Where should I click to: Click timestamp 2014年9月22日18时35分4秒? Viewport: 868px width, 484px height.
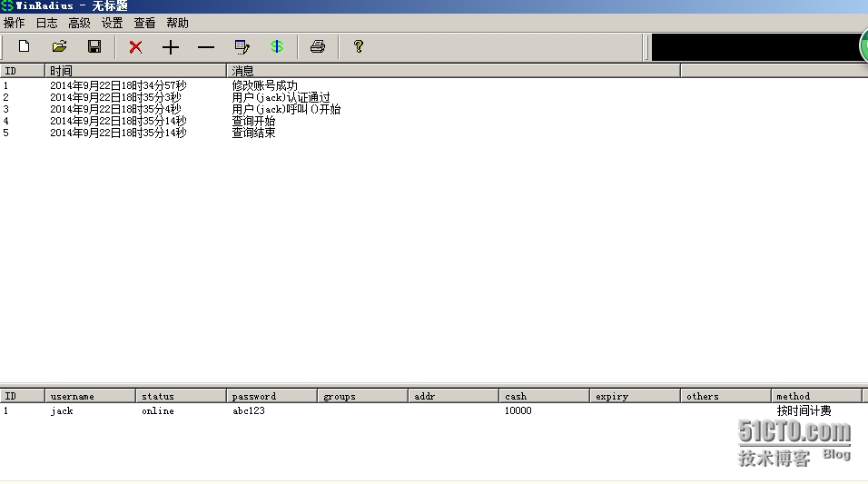pos(115,109)
